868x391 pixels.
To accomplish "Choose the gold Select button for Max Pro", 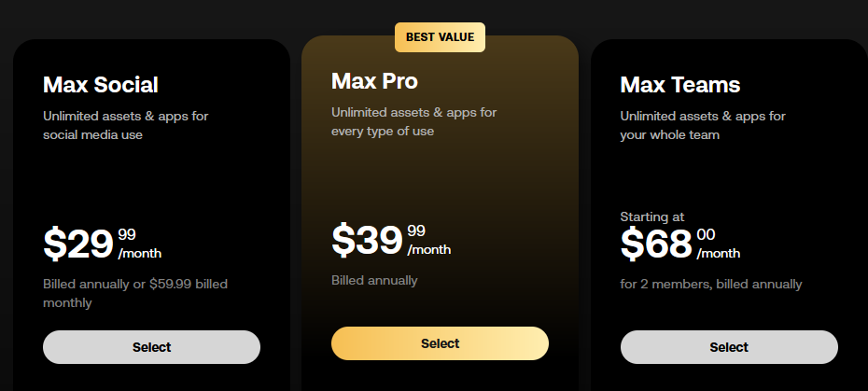I will (441, 343).
